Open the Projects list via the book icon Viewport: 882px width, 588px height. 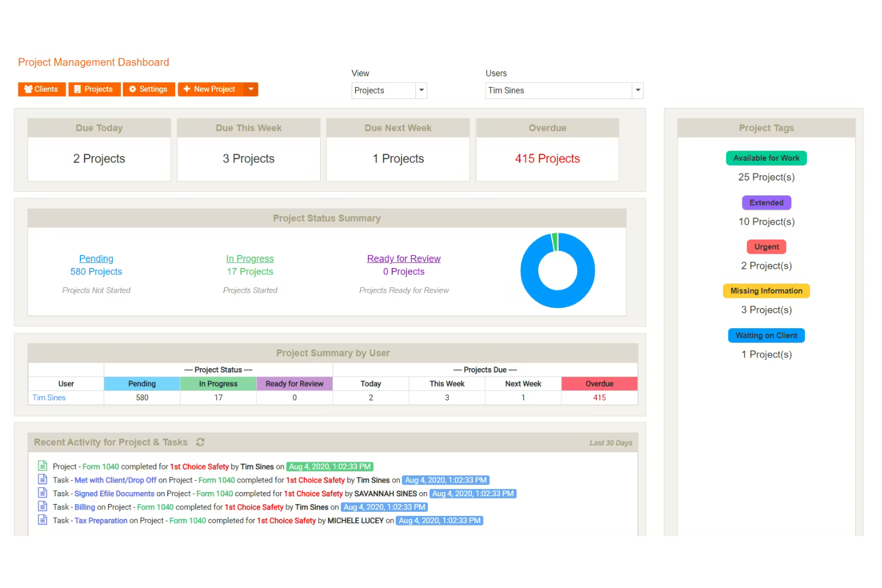coord(78,89)
